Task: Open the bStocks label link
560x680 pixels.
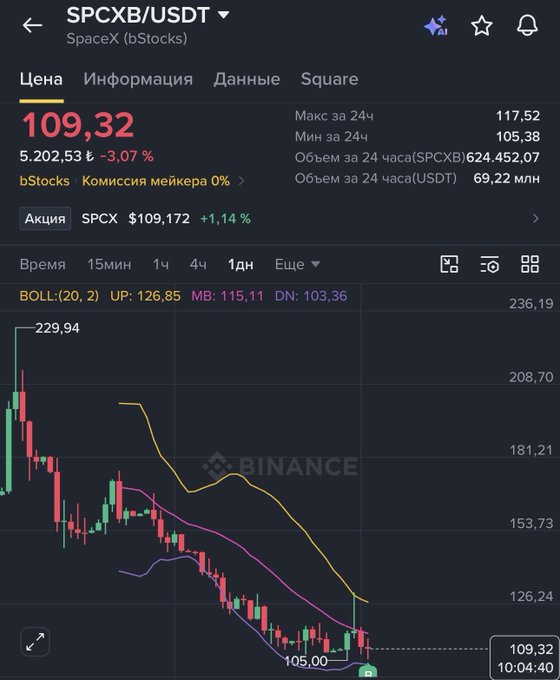Action: pos(44,181)
